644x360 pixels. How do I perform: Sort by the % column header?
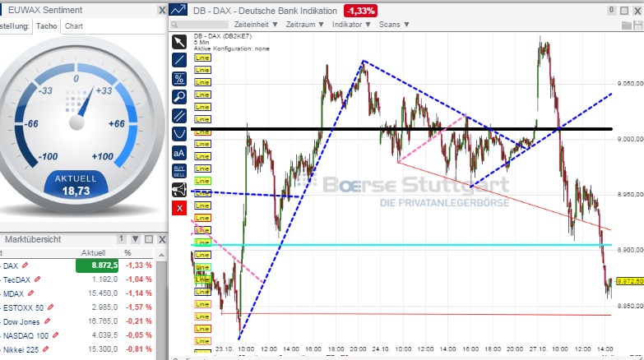coord(127,253)
